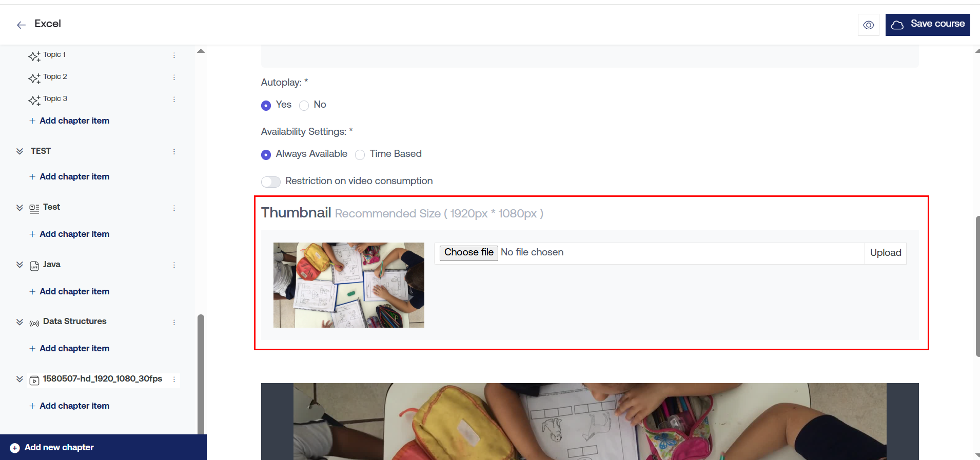Viewport: 980px width, 460px height.
Task: Collapse the Java chapter chevron
Action: [x=19, y=265]
